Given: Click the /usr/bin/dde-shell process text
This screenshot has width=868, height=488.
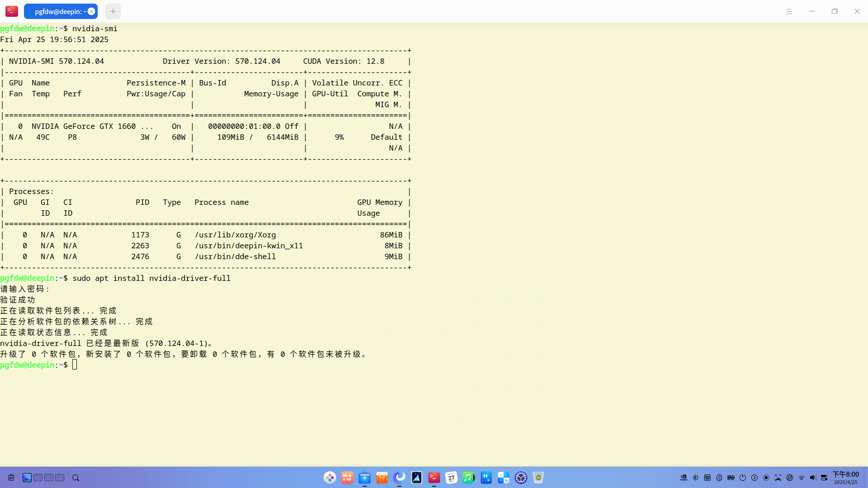Looking at the screenshot, I should point(235,256).
